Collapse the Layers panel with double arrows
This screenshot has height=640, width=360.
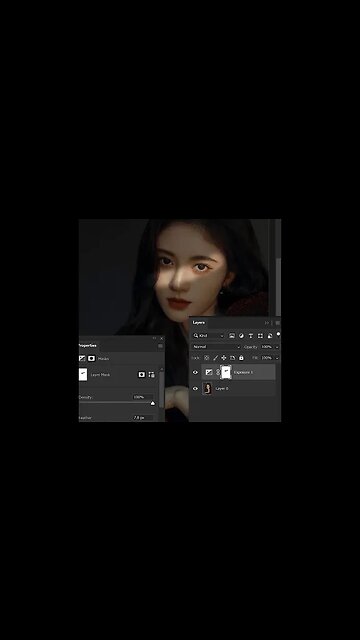pyautogui.click(x=267, y=323)
